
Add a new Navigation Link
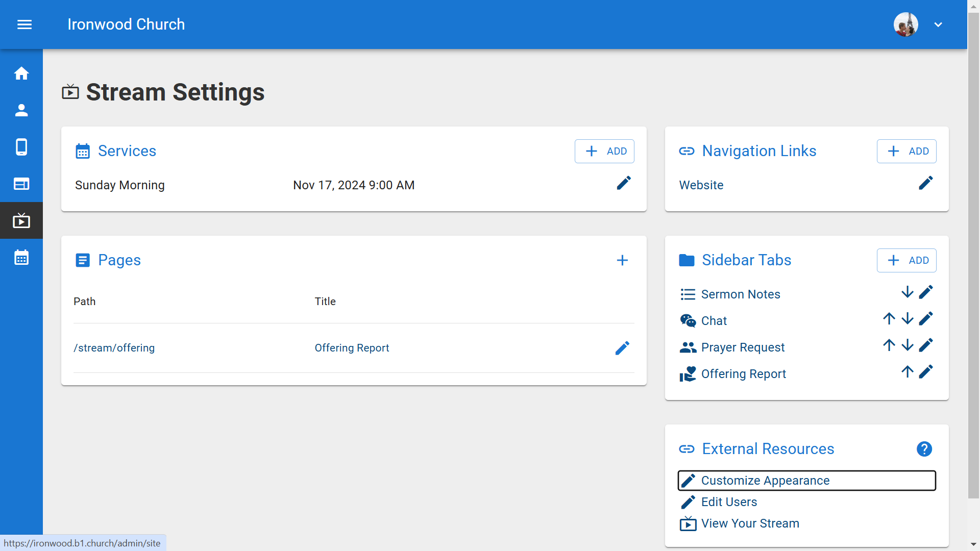point(906,151)
